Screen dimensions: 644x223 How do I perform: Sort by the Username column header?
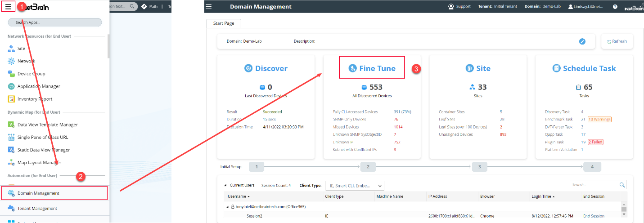pos(239,196)
